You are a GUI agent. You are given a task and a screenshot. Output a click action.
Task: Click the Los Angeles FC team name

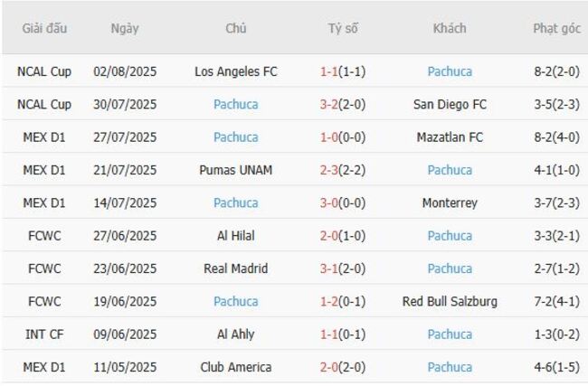pos(236,71)
